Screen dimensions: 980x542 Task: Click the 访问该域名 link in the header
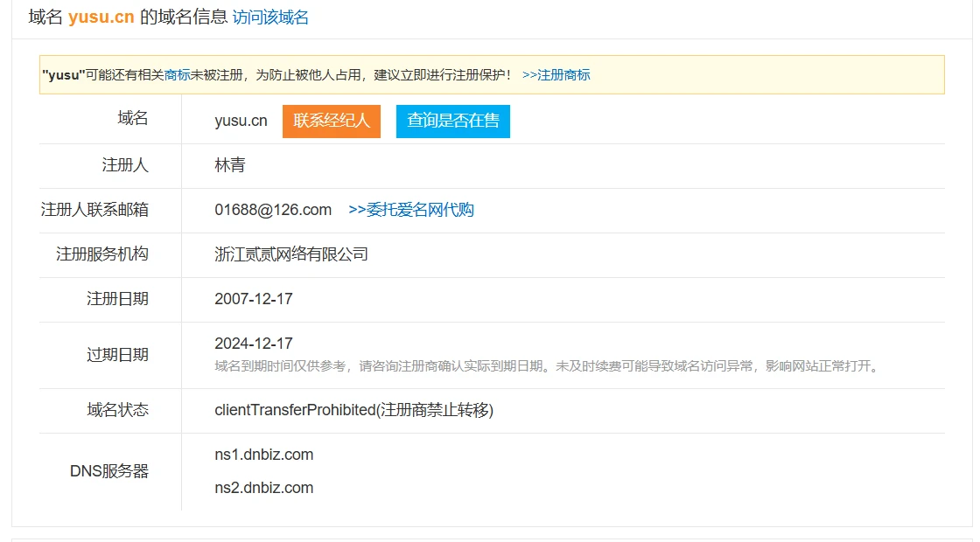270,17
